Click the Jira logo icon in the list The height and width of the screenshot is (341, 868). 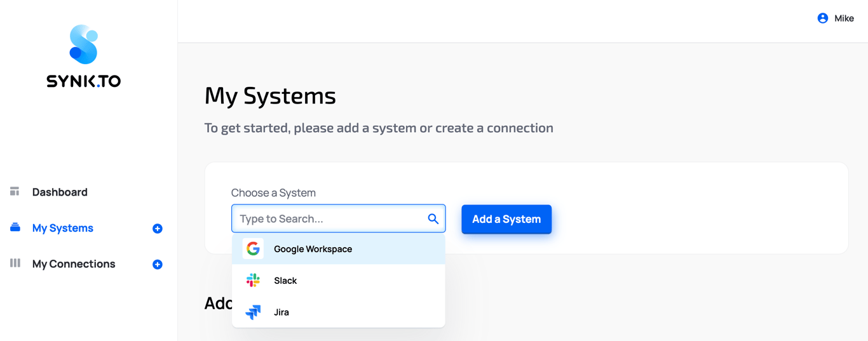(254, 312)
